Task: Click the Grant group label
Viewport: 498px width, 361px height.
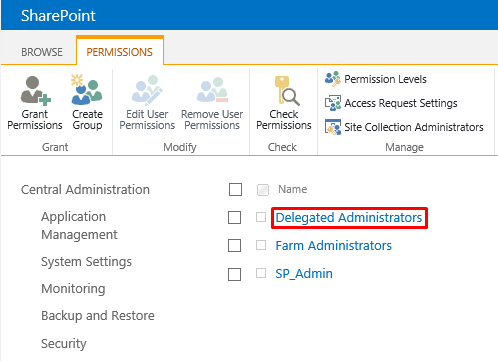Action: 55,147
